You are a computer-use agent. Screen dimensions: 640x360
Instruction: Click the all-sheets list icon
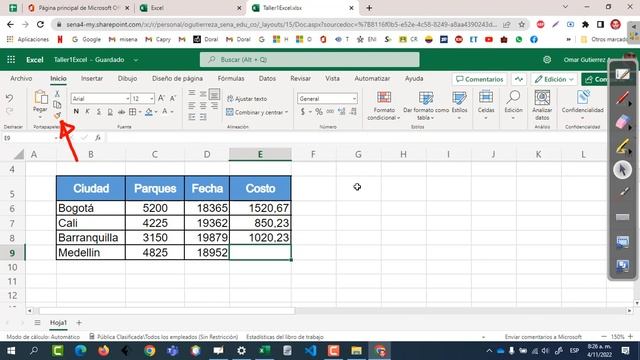pyautogui.click(x=37, y=322)
